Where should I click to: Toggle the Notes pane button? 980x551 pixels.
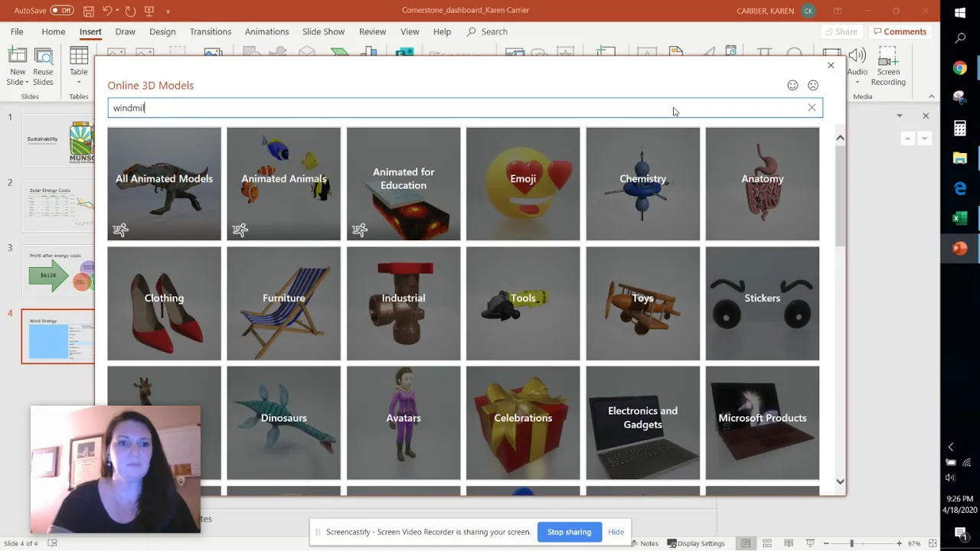coord(644,543)
